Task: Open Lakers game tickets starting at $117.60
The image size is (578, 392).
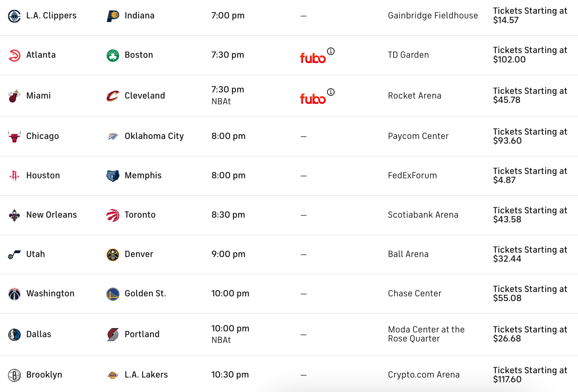Action: click(530, 375)
